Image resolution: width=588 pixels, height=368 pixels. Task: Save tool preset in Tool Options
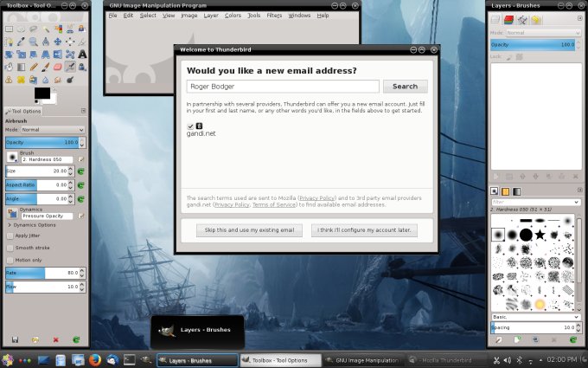tap(15, 339)
